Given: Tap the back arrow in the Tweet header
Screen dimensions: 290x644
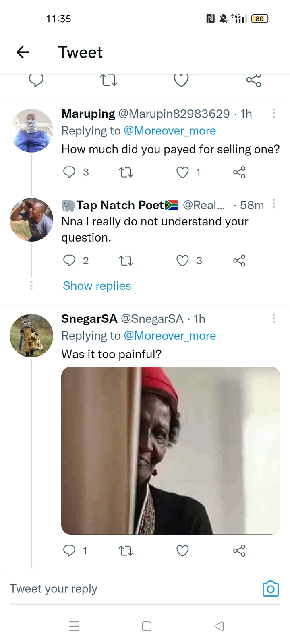Looking at the screenshot, I should pos(23,52).
